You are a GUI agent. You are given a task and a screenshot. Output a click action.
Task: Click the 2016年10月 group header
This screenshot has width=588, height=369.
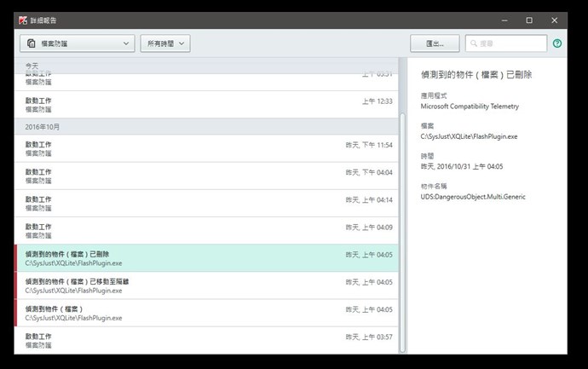205,126
